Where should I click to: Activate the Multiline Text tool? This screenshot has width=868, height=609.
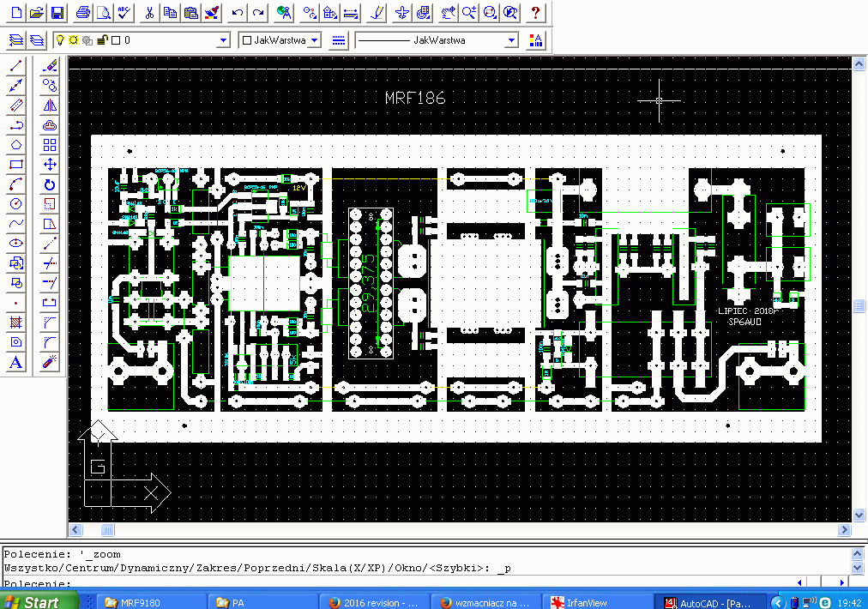coord(15,363)
